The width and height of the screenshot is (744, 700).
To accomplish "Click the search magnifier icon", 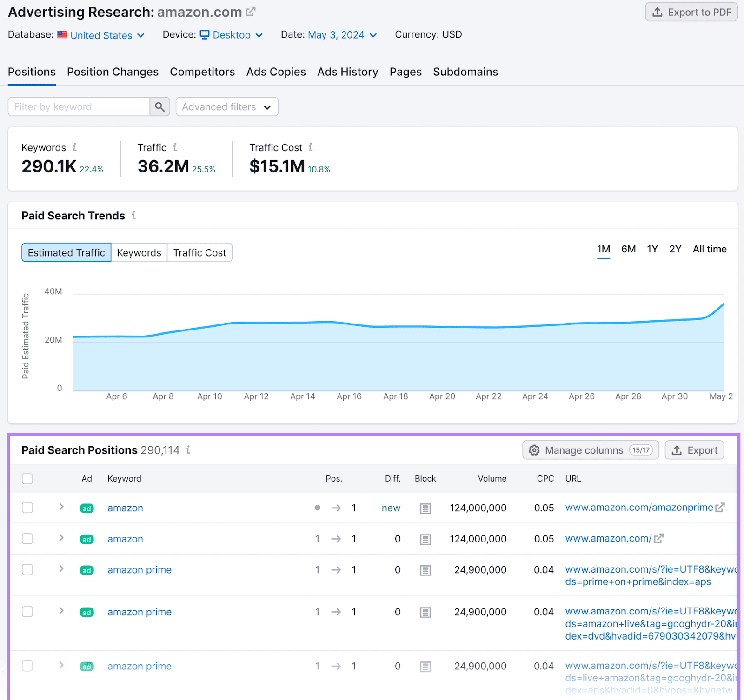I will (x=159, y=106).
